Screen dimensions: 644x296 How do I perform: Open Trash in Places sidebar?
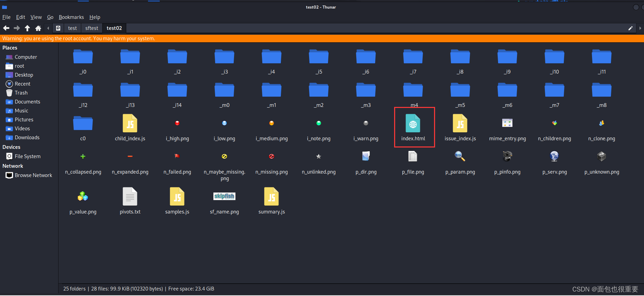point(21,93)
